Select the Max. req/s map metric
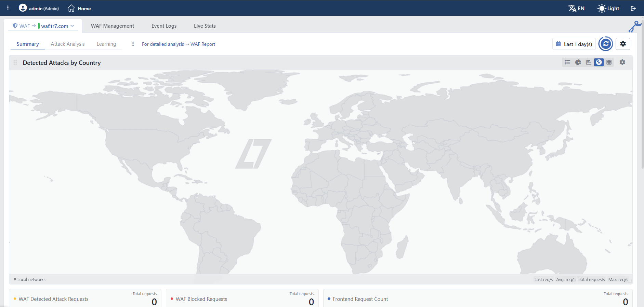The width and height of the screenshot is (644, 307). coord(618,279)
